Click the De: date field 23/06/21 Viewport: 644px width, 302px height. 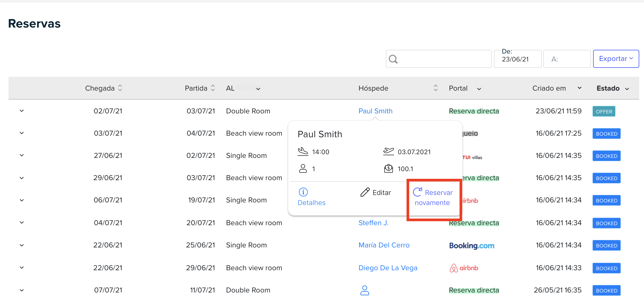[x=518, y=59]
